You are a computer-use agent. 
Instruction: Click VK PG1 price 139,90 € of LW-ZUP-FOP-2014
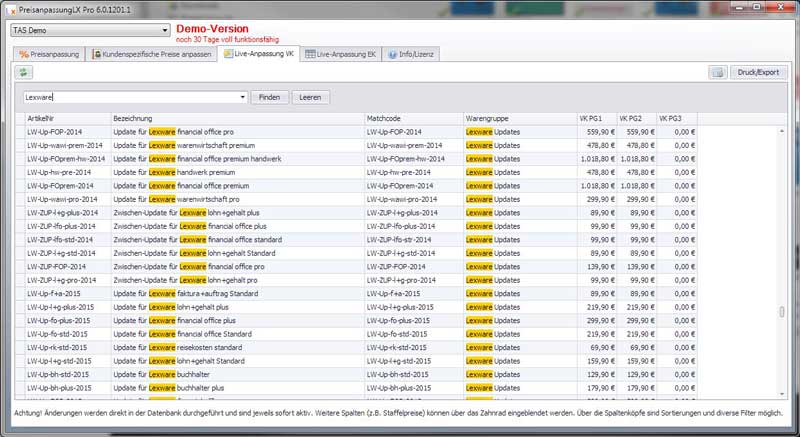(601, 267)
